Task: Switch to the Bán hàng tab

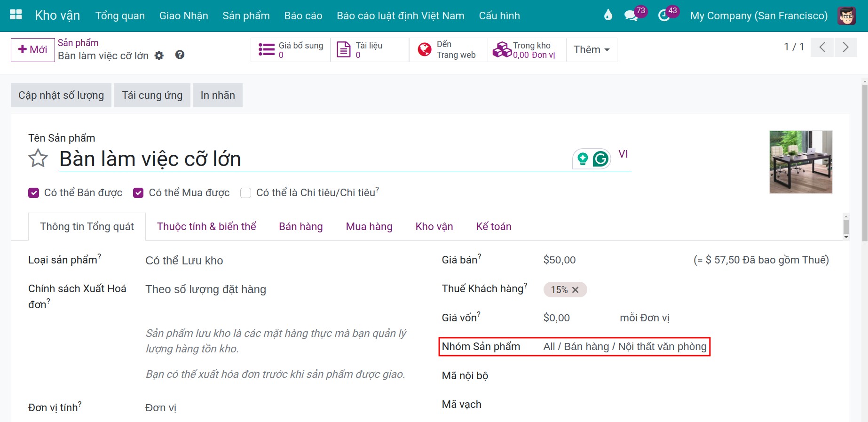Action: click(x=301, y=227)
